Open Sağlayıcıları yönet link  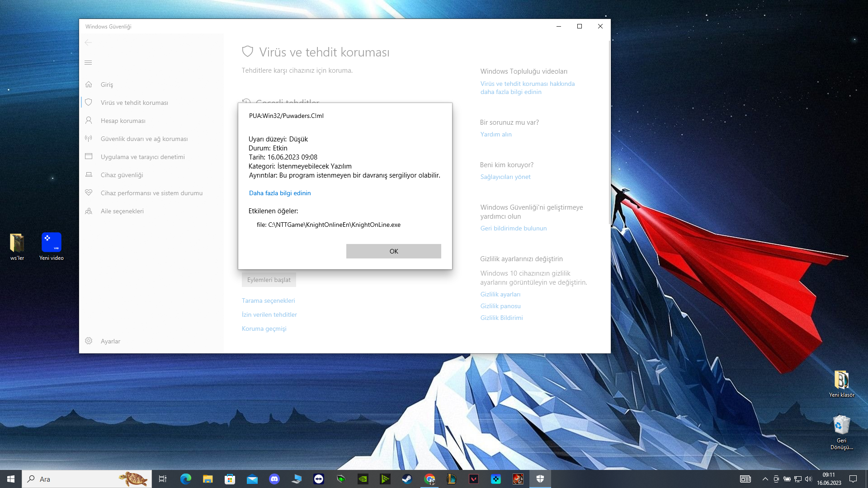pos(505,177)
